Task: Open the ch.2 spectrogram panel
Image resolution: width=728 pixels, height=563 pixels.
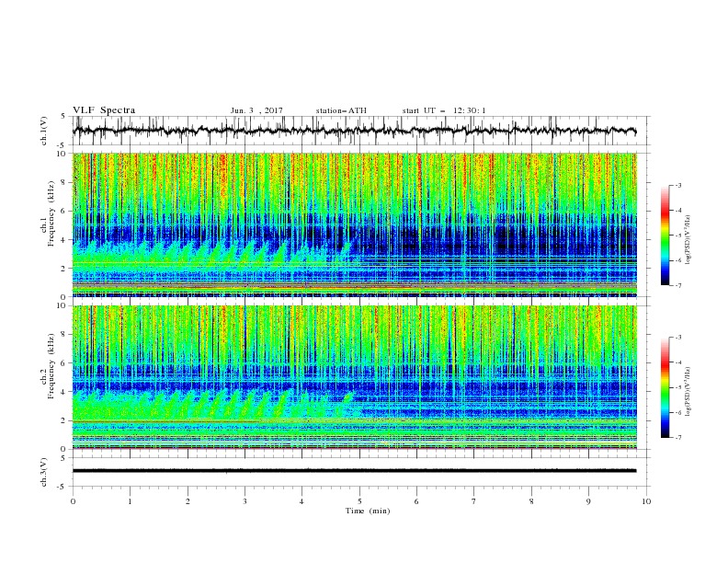Action: tap(354, 377)
